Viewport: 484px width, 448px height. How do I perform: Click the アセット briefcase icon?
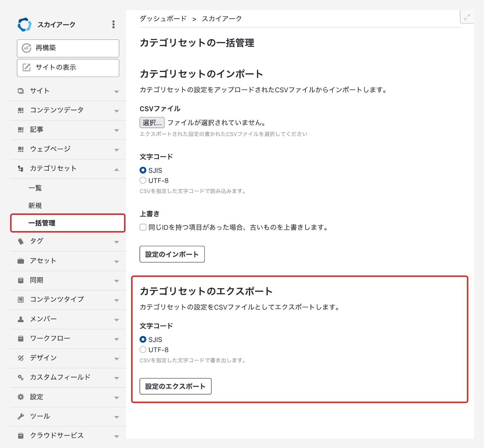point(21,261)
